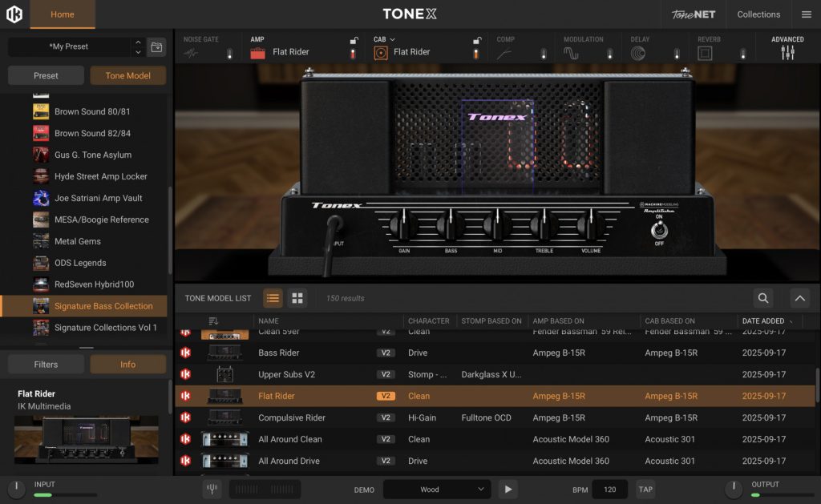Click the amp TREBLE knob

(x=544, y=226)
